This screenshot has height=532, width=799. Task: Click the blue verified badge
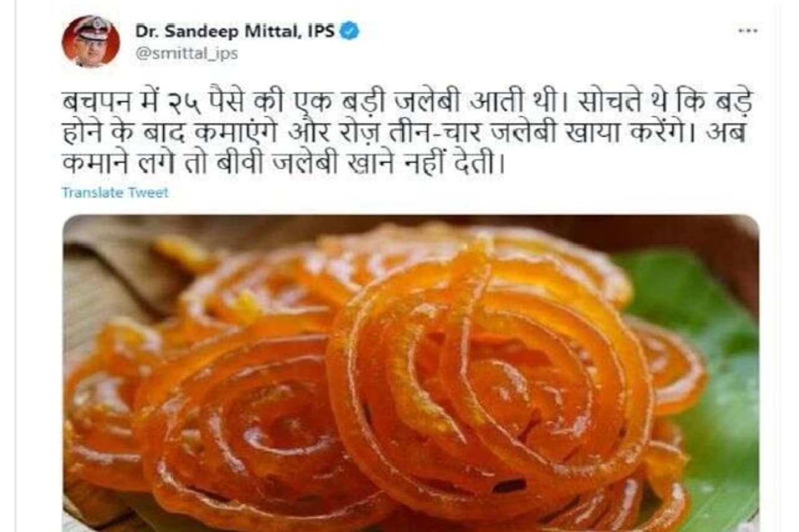[x=350, y=31]
